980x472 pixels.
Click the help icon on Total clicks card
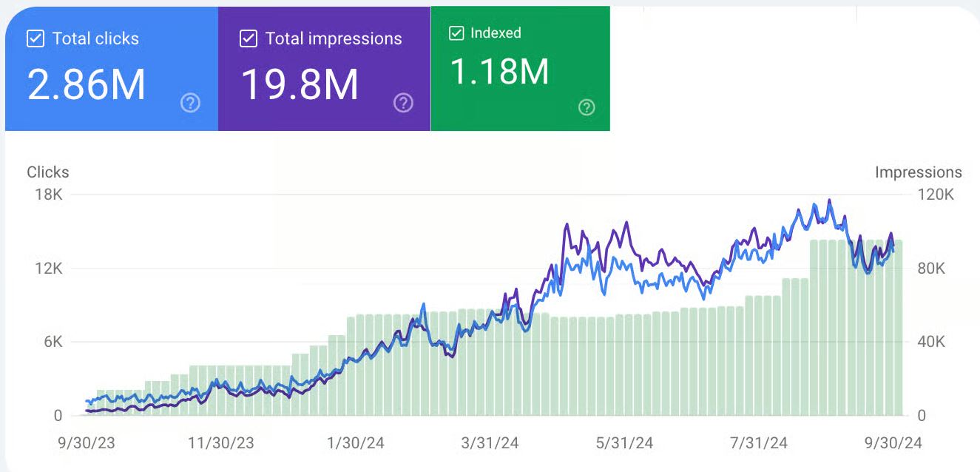click(190, 104)
